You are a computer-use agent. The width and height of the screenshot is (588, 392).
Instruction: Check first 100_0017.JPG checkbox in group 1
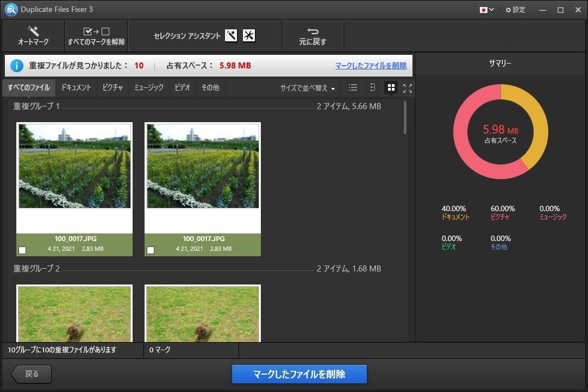[x=22, y=250]
